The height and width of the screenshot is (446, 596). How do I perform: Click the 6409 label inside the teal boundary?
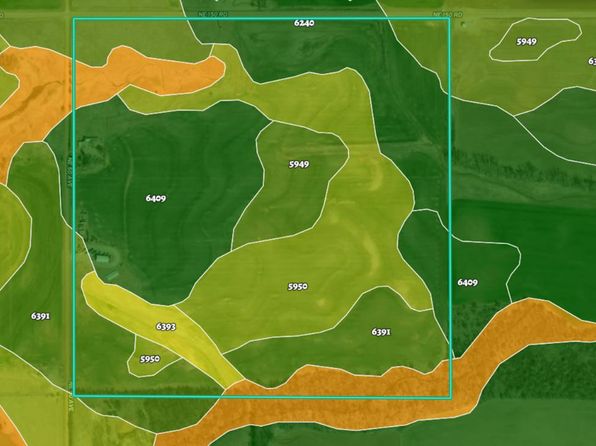[x=156, y=198]
